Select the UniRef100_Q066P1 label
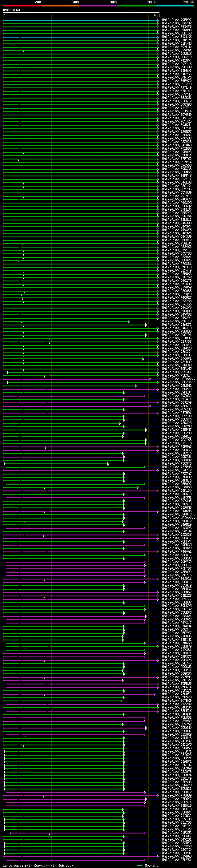Image resolution: width=197 pixels, height=868 pixels. click(x=176, y=359)
